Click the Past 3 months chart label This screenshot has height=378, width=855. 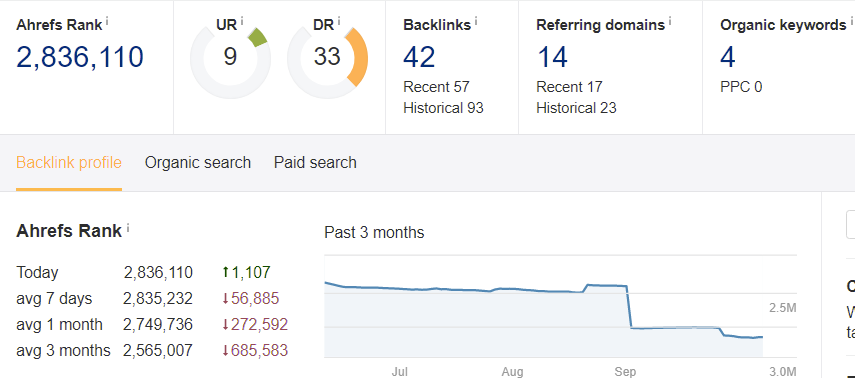(x=374, y=232)
